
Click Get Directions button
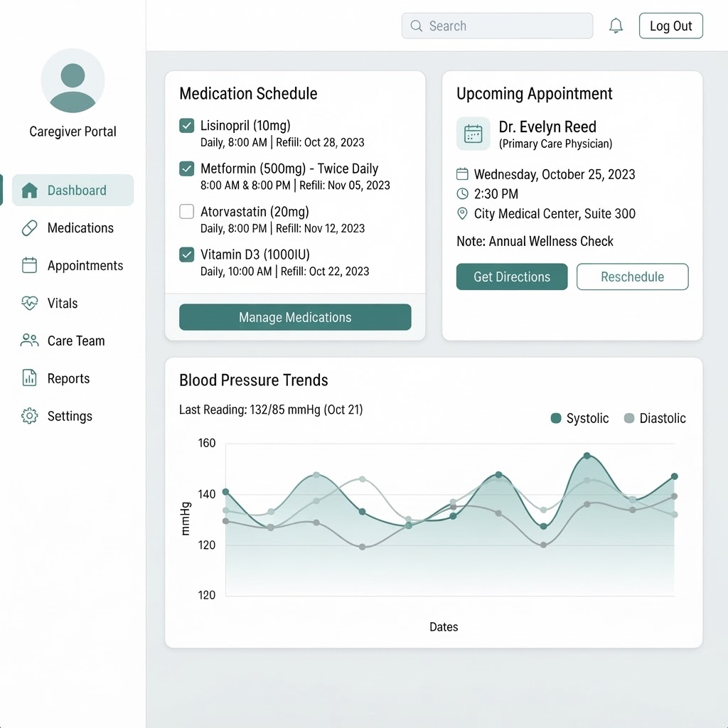[x=512, y=277]
